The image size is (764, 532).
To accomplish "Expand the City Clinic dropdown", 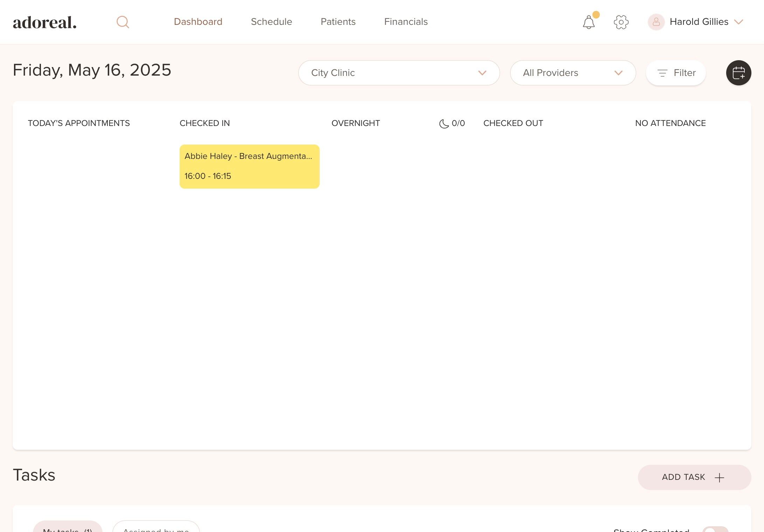I will 399,73.
